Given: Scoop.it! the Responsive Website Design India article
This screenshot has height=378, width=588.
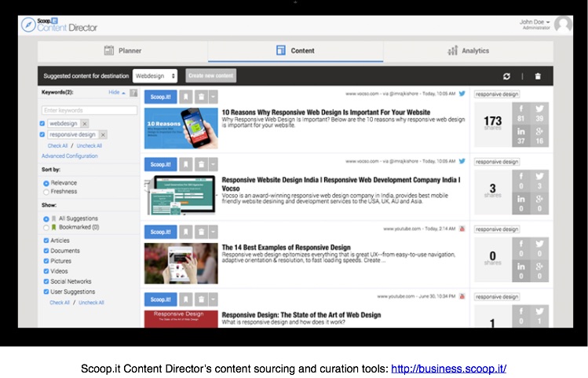Looking at the screenshot, I should pyautogui.click(x=160, y=164).
